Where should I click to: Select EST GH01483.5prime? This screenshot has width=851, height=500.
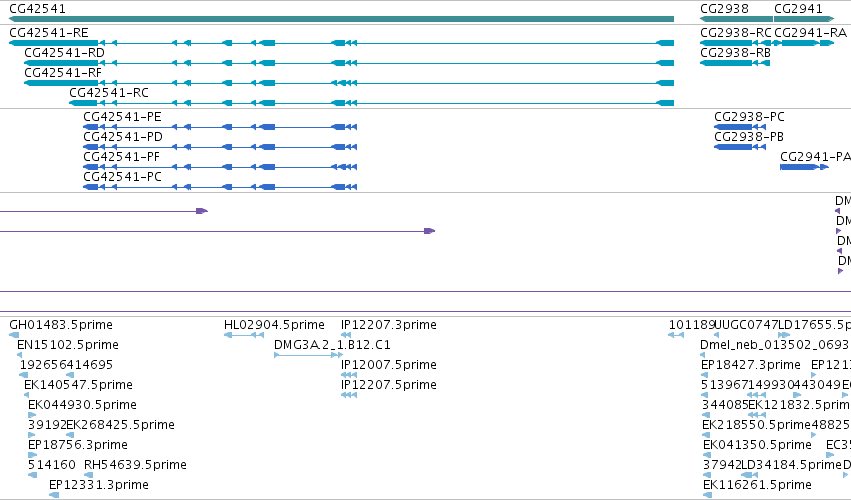61,325
